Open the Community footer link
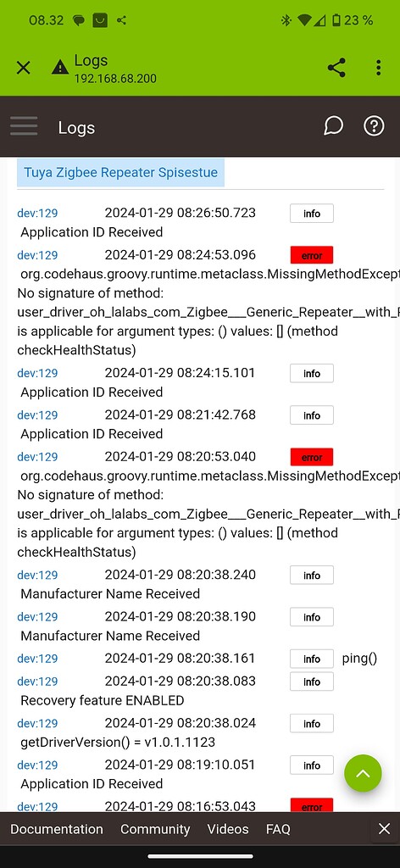The height and width of the screenshot is (868, 400). [155, 829]
